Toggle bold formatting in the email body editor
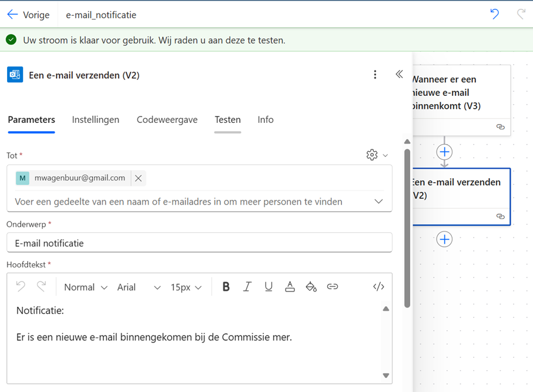The image size is (533, 392). [x=226, y=287]
